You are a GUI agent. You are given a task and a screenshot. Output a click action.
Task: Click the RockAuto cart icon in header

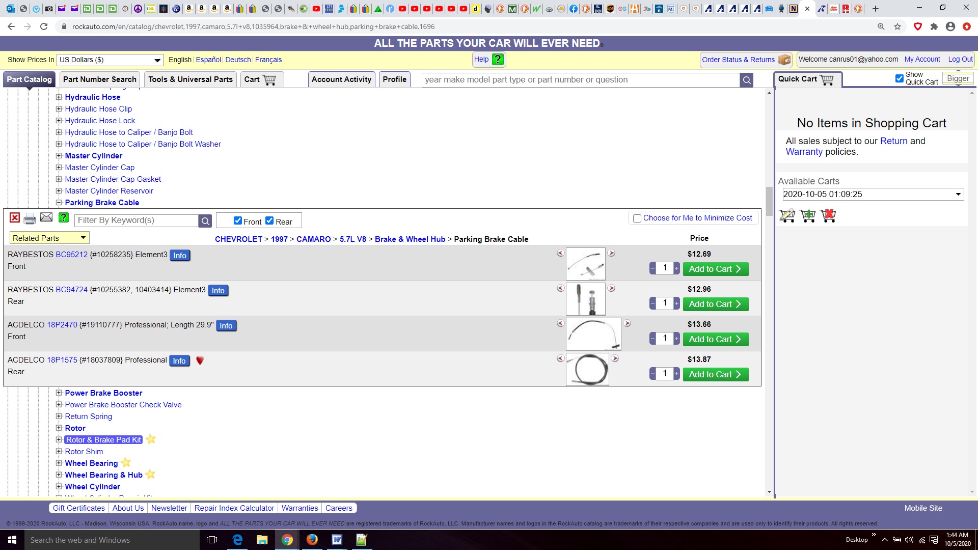269,79
